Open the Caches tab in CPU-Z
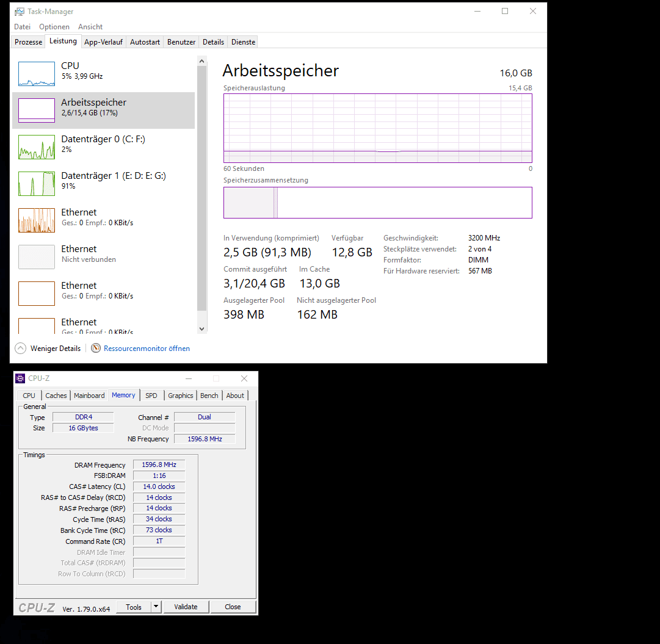 point(56,396)
